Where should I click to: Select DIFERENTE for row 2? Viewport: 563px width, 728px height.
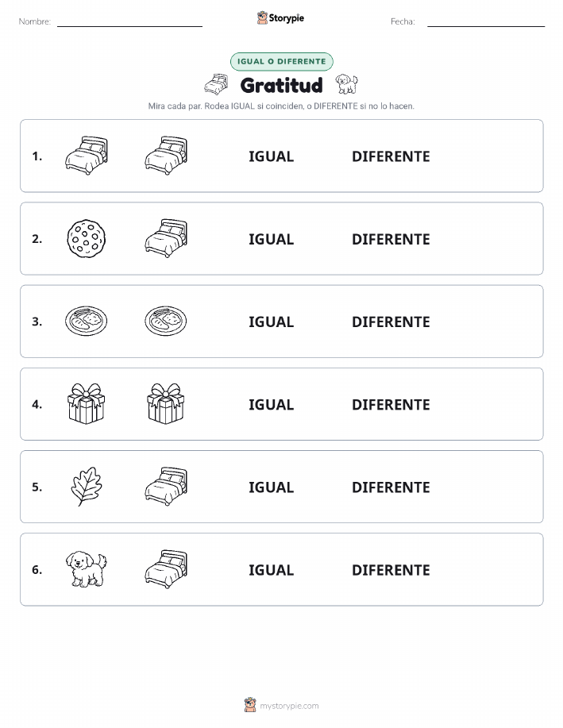click(391, 239)
